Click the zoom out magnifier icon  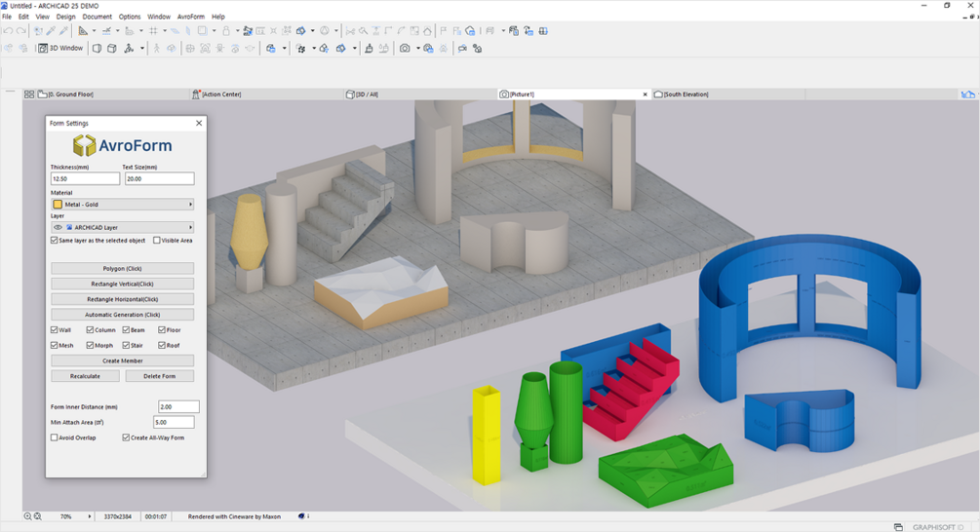point(37,516)
